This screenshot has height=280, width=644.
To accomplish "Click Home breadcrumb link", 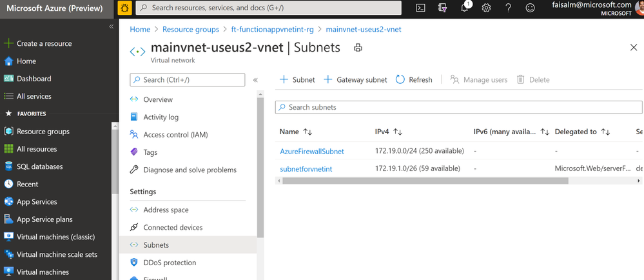I will [140, 30].
